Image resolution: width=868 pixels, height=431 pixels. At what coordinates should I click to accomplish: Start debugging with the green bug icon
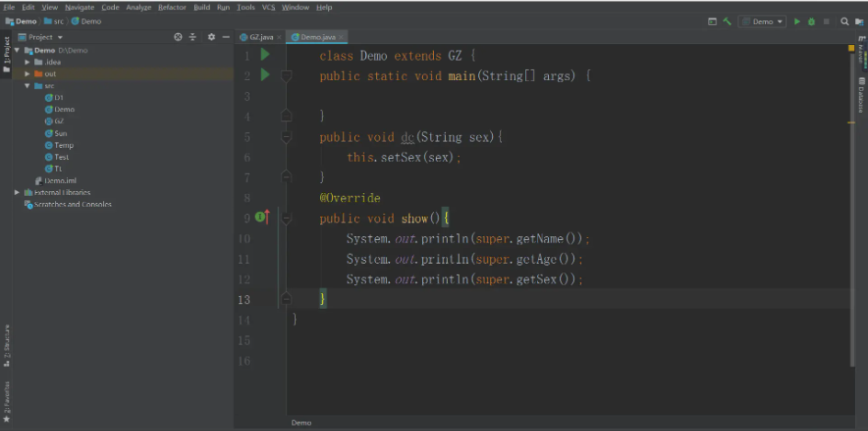click(x=812, y=21)
